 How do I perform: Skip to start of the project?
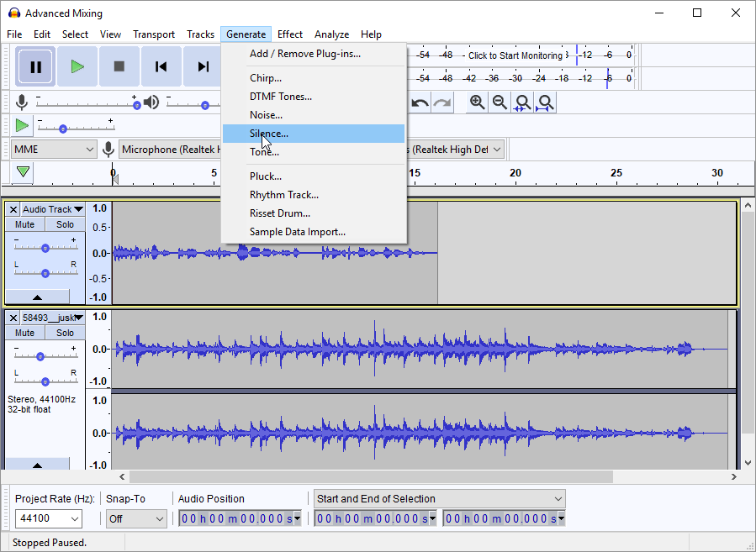point(161,67)
